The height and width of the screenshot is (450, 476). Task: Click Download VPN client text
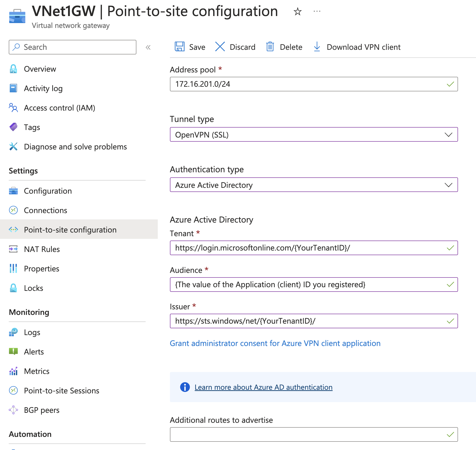tap(363, 47)
